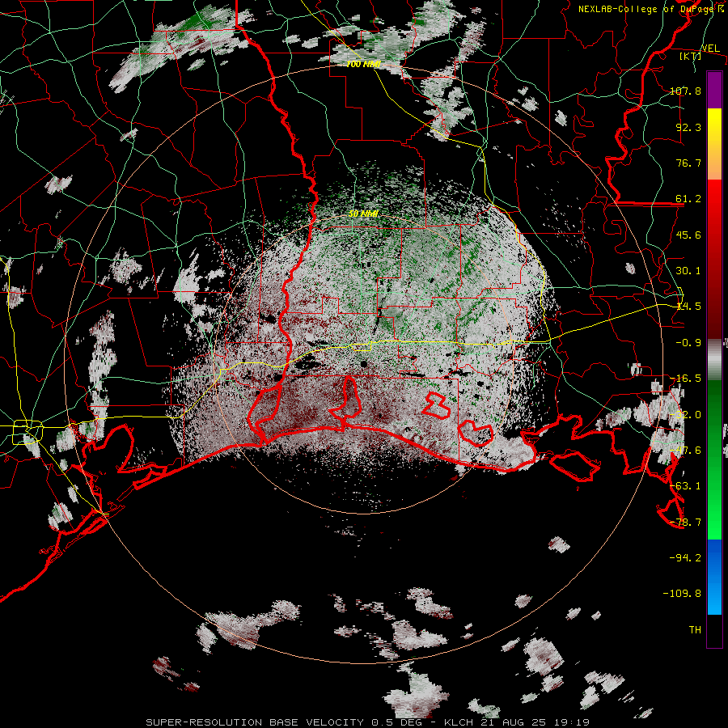Click the 50 NMI range ring label

363,214
